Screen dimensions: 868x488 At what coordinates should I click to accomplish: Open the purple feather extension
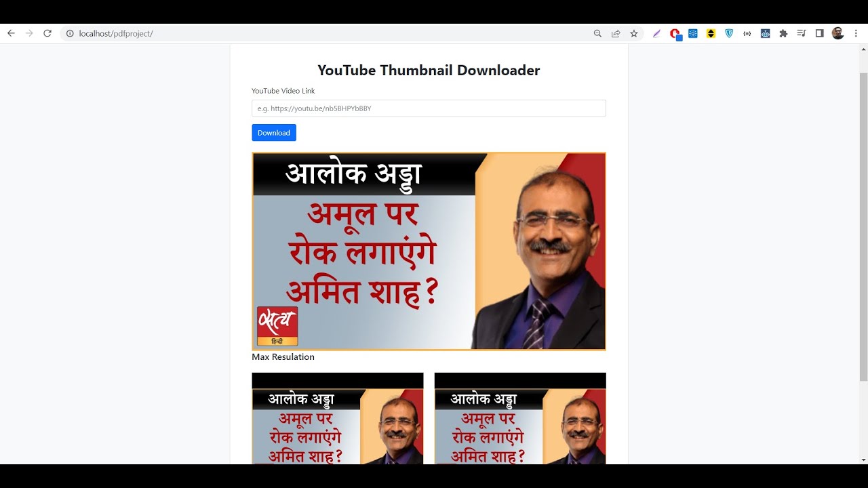[x=656, y=33]
